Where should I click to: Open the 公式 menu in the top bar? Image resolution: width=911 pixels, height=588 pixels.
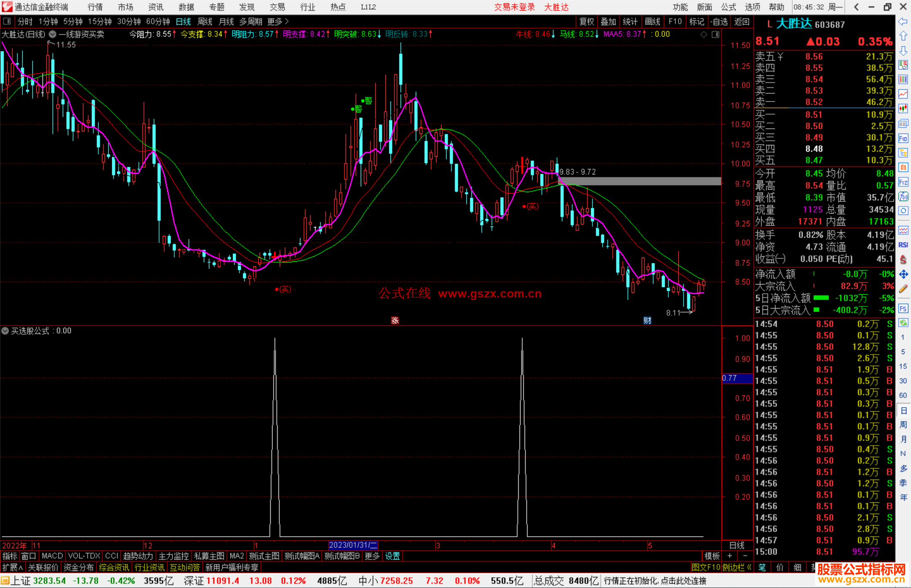pos(728,7)
